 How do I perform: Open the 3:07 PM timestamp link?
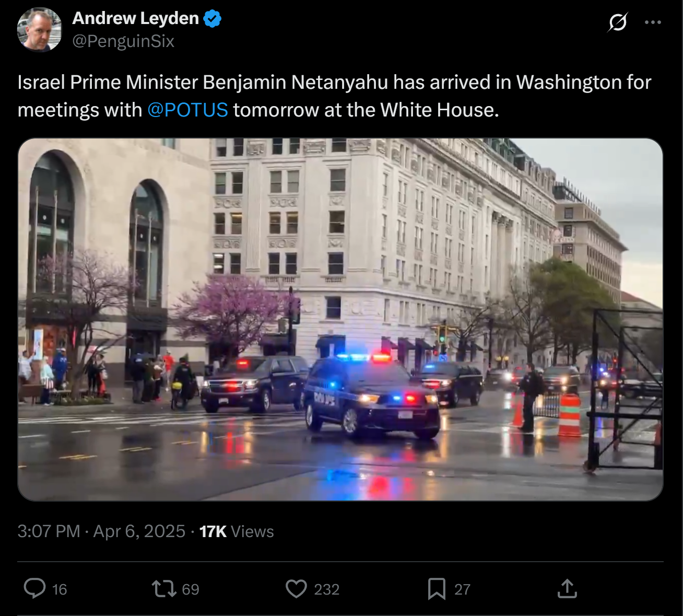click(49, 531)
